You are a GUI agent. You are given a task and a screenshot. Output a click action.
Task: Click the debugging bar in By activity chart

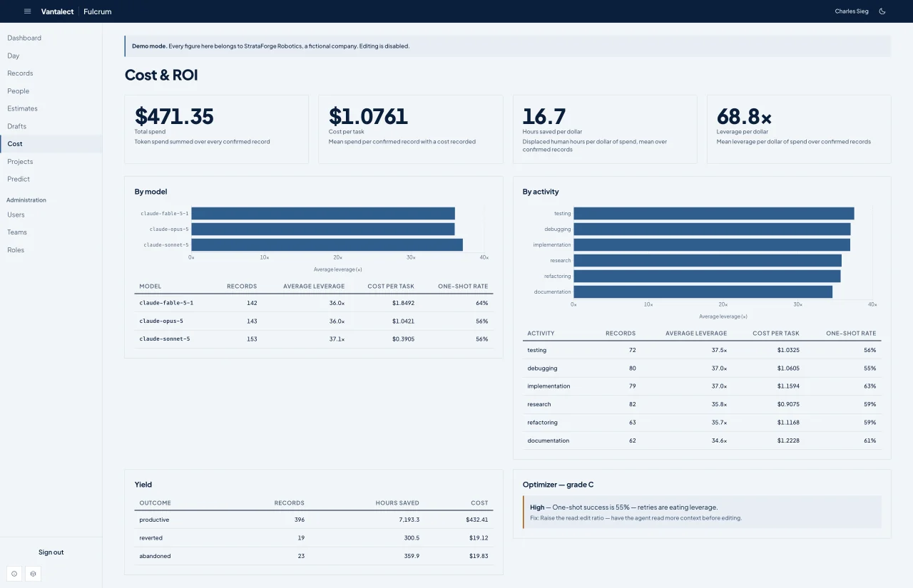point(712,229)
